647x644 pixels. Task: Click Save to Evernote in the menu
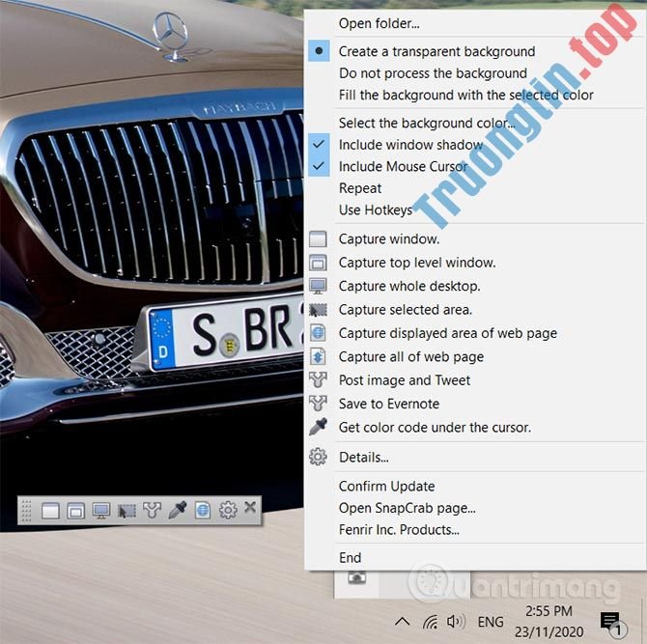coord(388,404)
